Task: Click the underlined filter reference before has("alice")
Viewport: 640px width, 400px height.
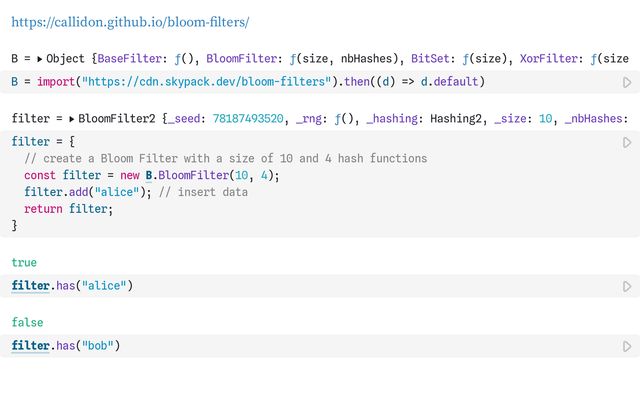Action: click(31, 287)
